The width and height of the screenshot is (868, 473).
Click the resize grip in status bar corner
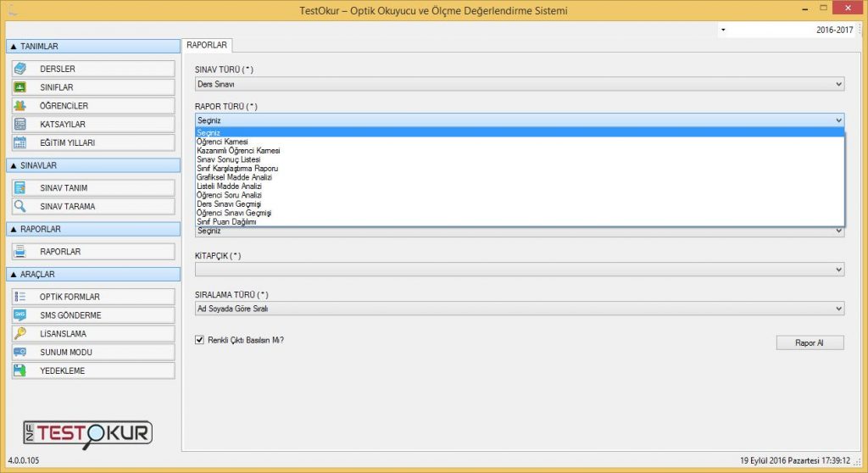click(858, 461)
